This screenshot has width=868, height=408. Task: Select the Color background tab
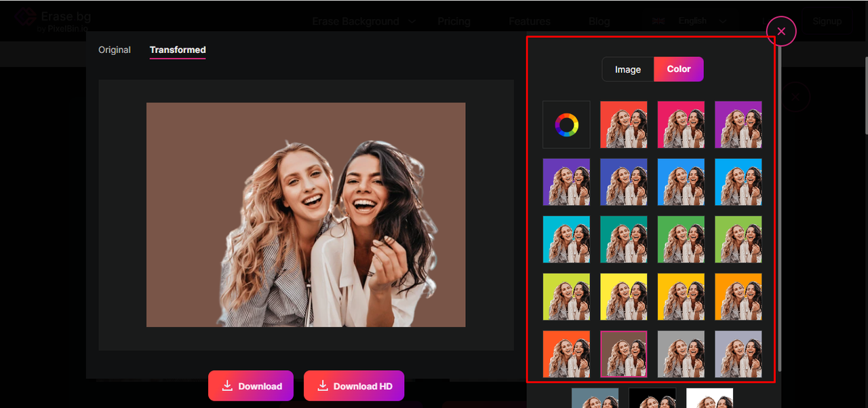point(679,69)
